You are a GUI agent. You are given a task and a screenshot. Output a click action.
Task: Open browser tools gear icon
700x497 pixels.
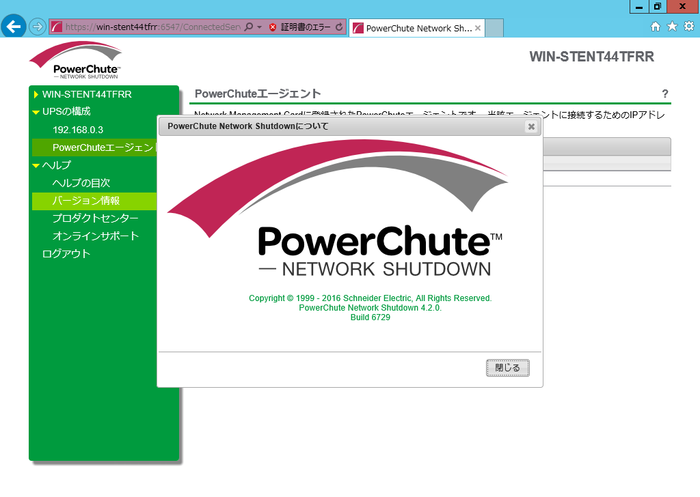point(689,26)
